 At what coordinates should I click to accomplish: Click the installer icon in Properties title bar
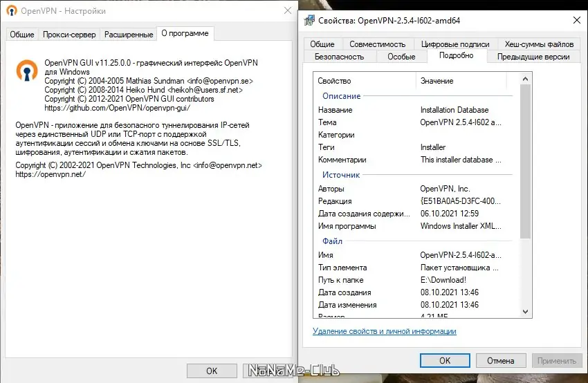[x=309, y=20]
